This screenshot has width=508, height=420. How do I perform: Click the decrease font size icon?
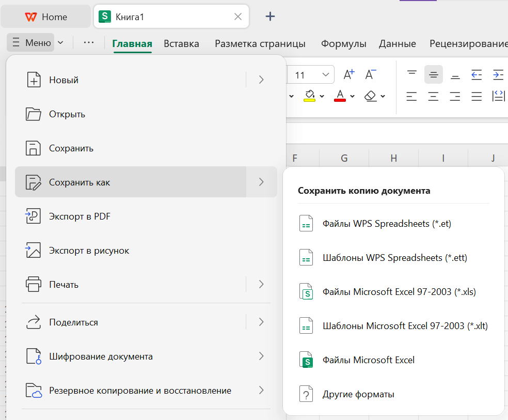[370, 74]
